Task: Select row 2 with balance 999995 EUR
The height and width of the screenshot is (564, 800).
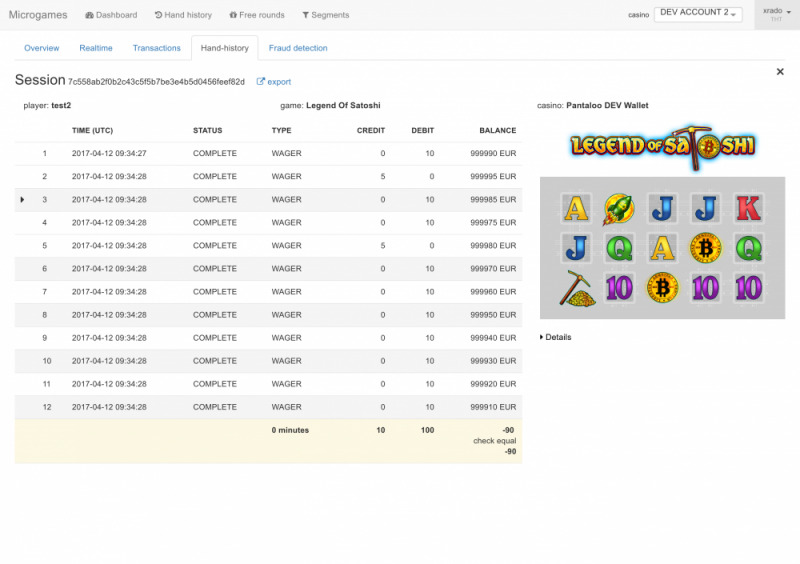Action: coord(268,177)
